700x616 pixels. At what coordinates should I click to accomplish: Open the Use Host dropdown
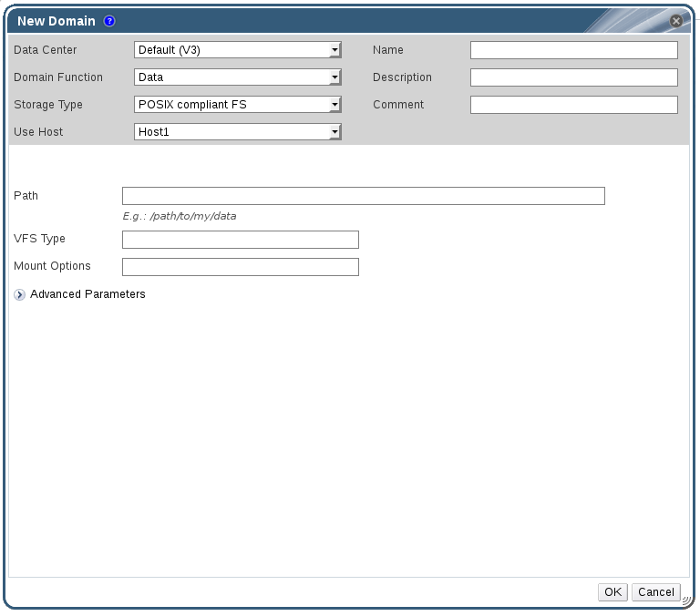click(237, 132)
